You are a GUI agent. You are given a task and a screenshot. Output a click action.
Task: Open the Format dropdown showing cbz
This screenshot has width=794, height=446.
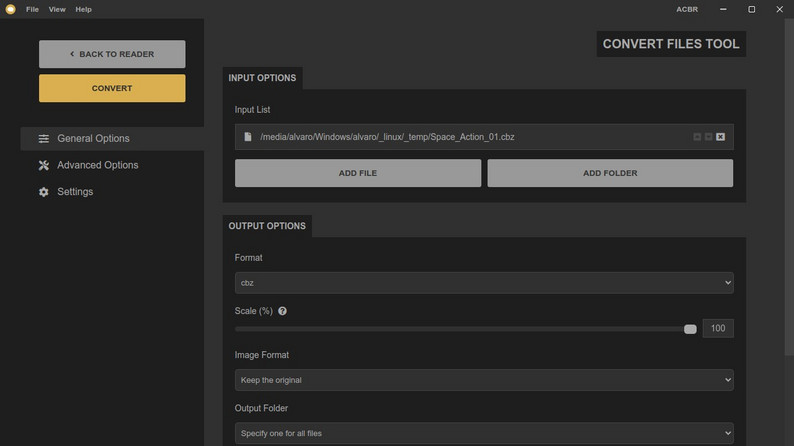point(484,282)
